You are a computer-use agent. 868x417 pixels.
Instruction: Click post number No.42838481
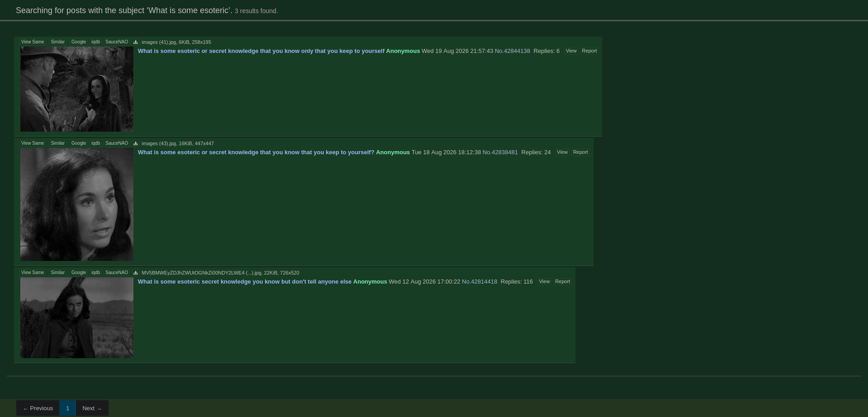500,152
